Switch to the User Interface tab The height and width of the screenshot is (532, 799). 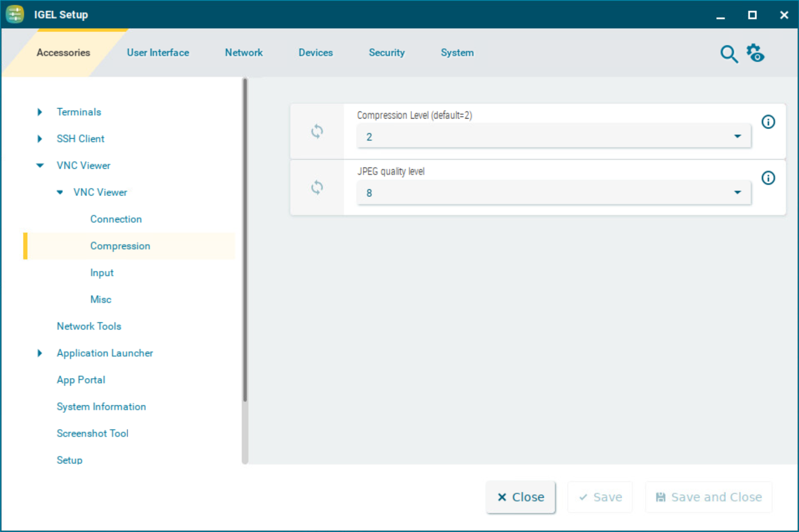pos(158,53)
